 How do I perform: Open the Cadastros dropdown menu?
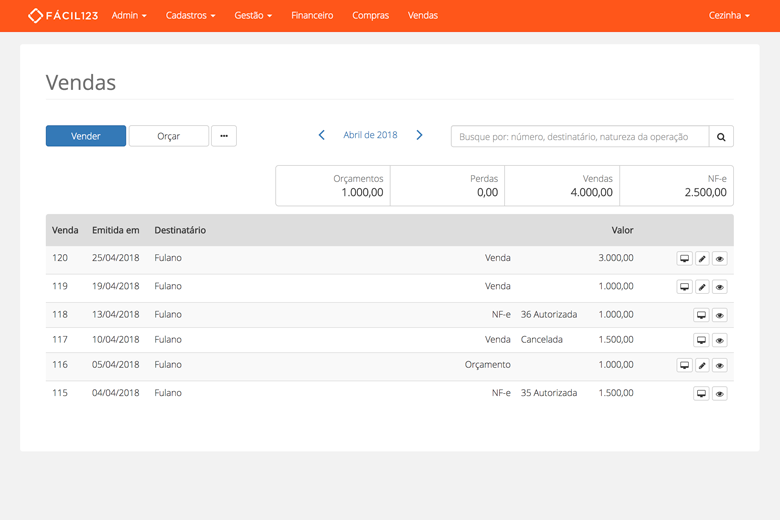pyautogui.click(x=191, y=15)
